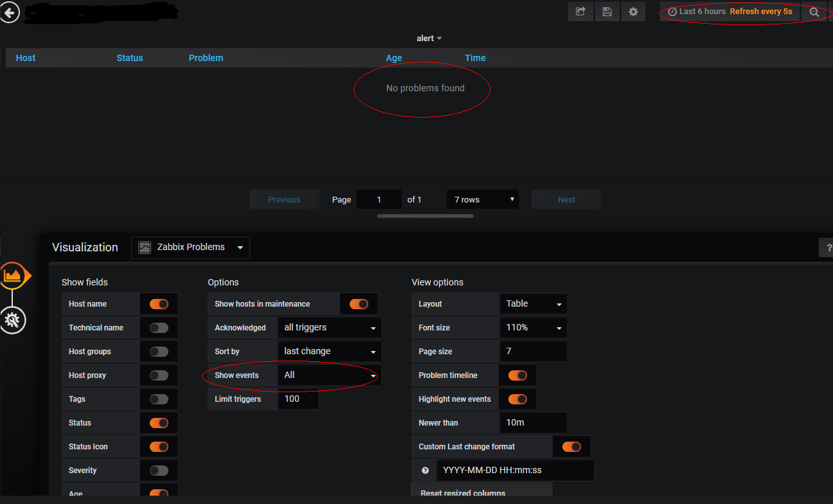Screen dimensions: 833x504
Task: Click the zoom out magnifier icon
Action: [815, 11]
